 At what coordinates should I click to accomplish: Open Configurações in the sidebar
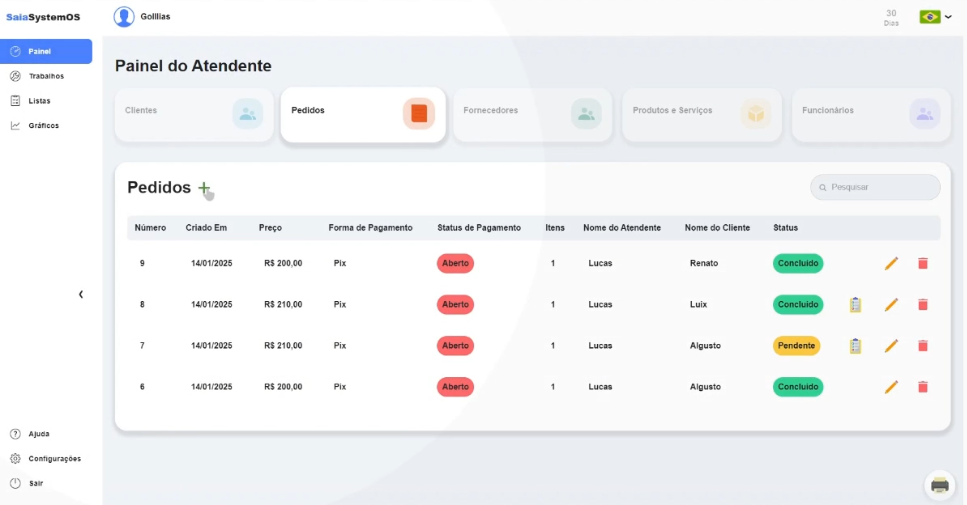(x=54, y=459)
